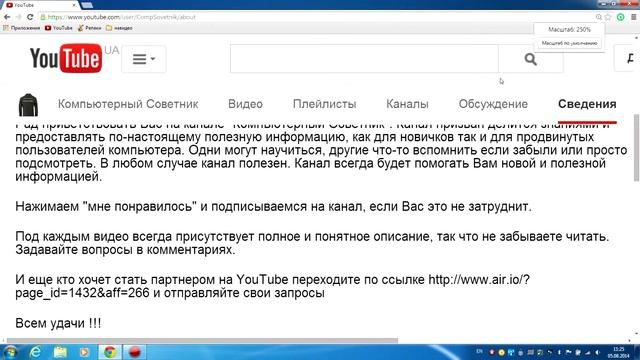Open the Ремикс bookmark
This screenshot has height=360, width=640.
[x=89, y=28]
